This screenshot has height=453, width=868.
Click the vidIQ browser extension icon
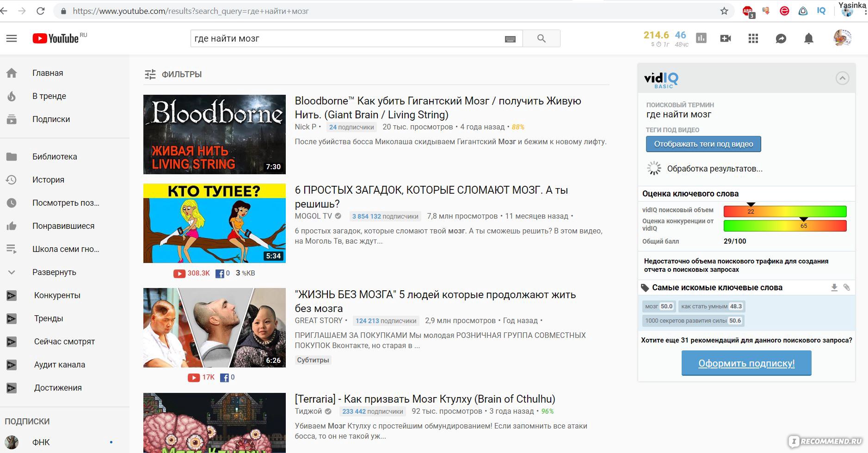821,11
